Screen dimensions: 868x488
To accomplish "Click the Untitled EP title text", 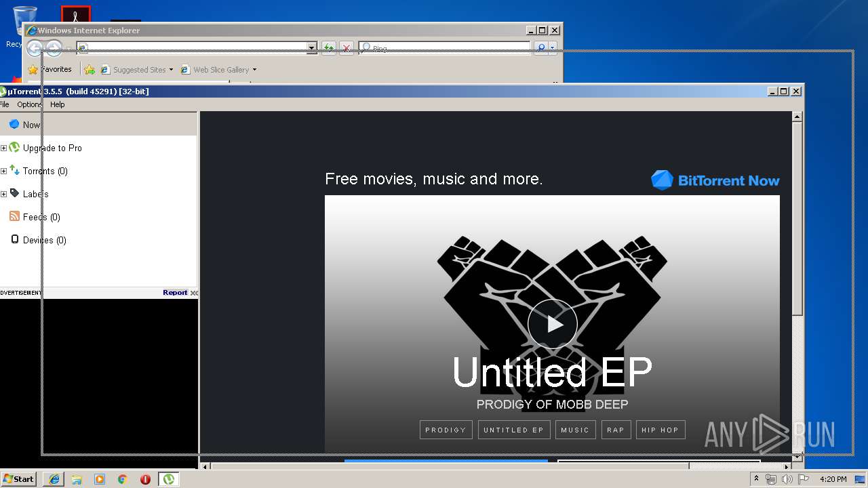I will click(x=552, y=372).
